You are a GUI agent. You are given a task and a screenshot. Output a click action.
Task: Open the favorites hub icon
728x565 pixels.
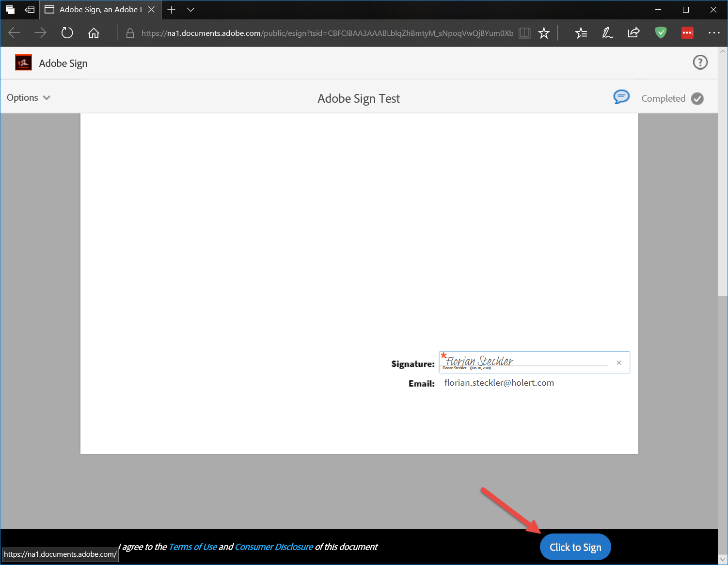click(581, 33)
